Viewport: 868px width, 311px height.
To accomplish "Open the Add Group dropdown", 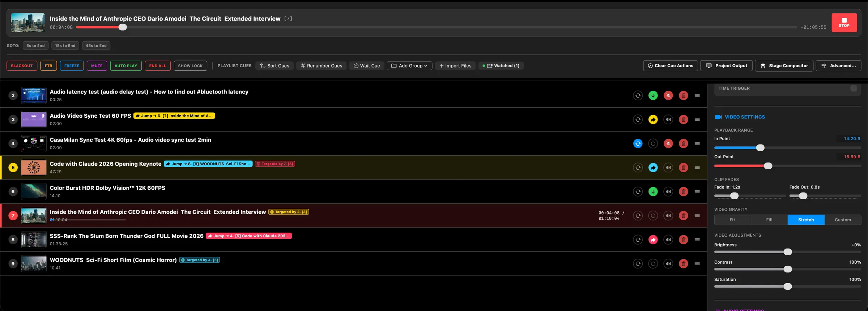I will click(409, 66).
